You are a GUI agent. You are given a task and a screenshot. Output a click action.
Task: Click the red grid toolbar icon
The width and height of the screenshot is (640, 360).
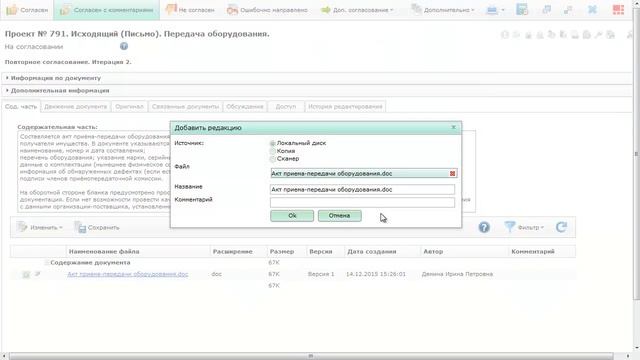point(618,9)
